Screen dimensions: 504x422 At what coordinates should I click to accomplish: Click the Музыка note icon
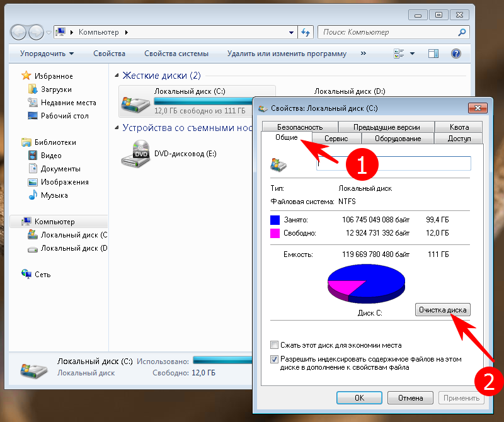tap(33, 195)
